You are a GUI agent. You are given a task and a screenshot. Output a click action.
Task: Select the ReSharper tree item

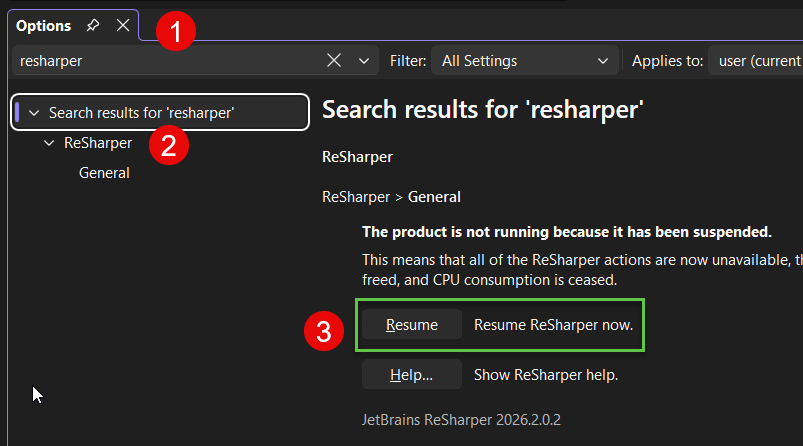point(98,143)
